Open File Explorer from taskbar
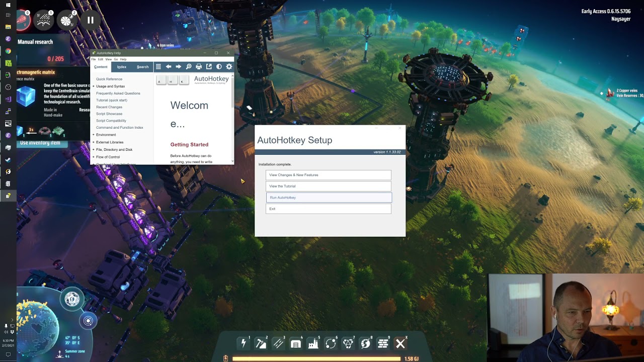The image size is (644, 362). [8, 27]
